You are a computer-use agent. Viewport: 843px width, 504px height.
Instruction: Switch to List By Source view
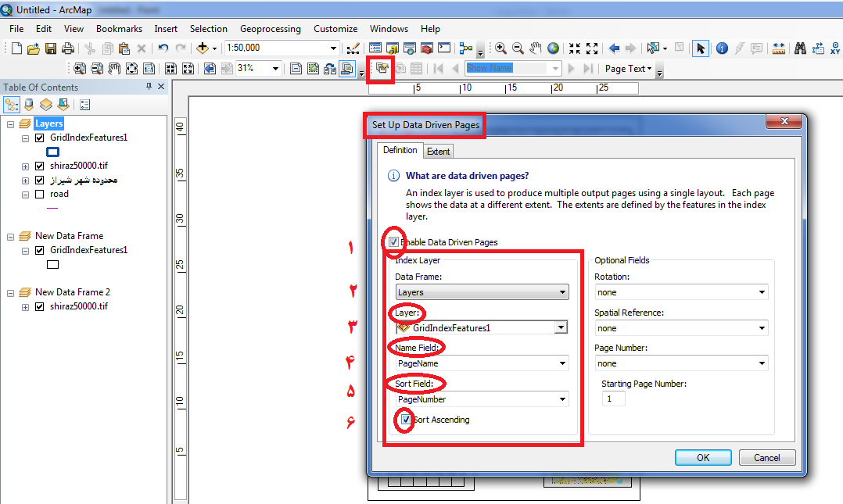click(29, 104)
